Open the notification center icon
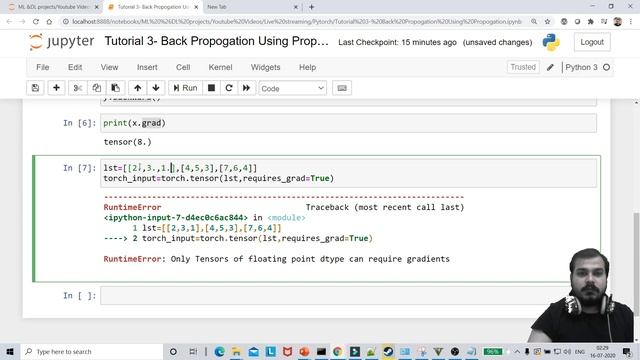 pyautogui.click(x=627, y=351)
